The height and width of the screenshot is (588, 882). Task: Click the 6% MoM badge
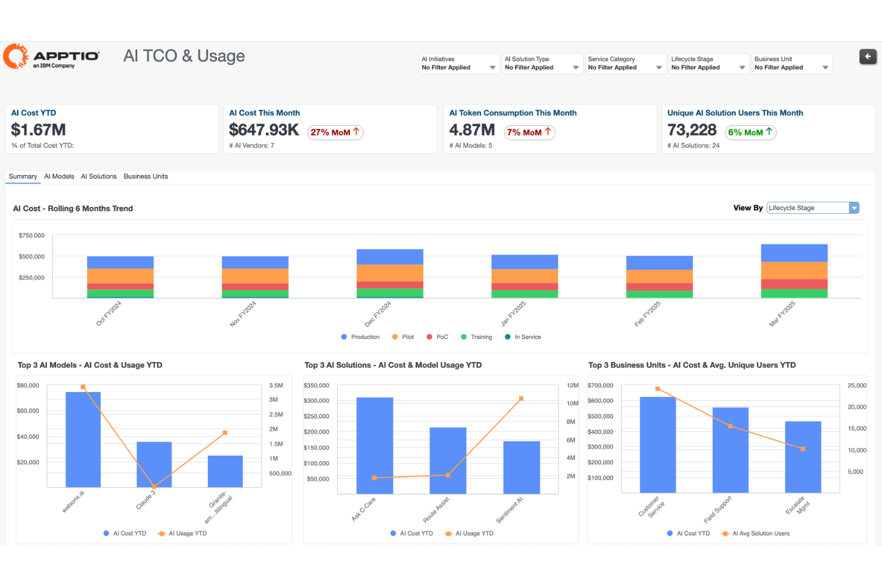tap(751, 132)
